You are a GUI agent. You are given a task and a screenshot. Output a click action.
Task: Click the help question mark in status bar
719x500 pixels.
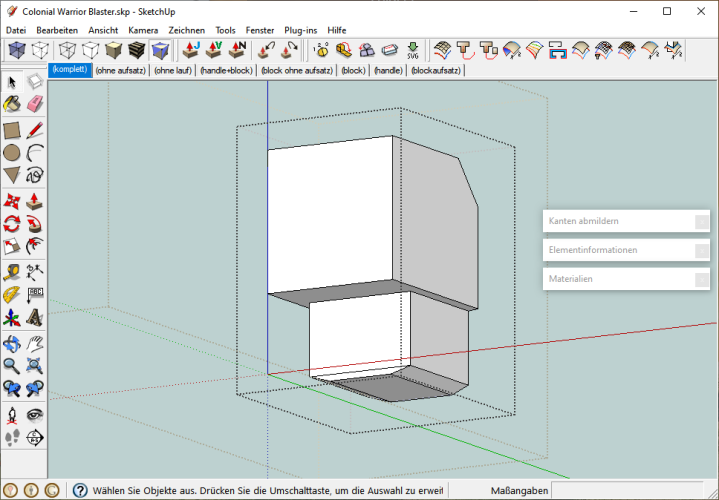[79, 491]
